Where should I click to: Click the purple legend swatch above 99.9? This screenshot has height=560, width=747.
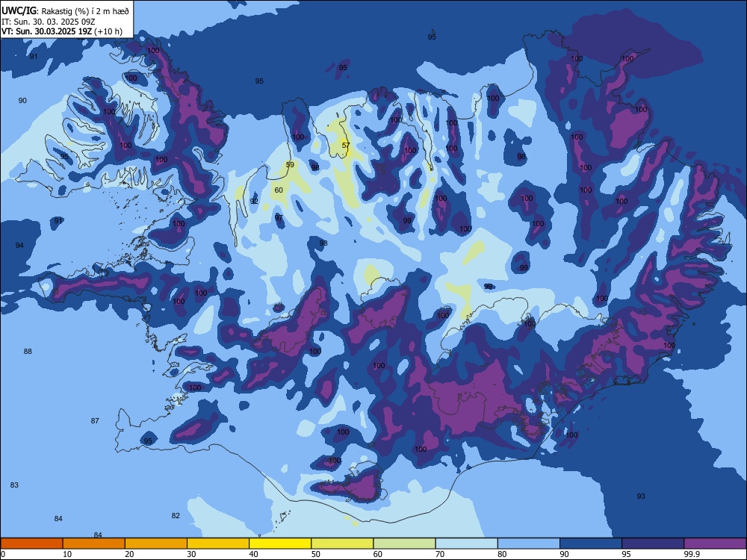[715, 544]
